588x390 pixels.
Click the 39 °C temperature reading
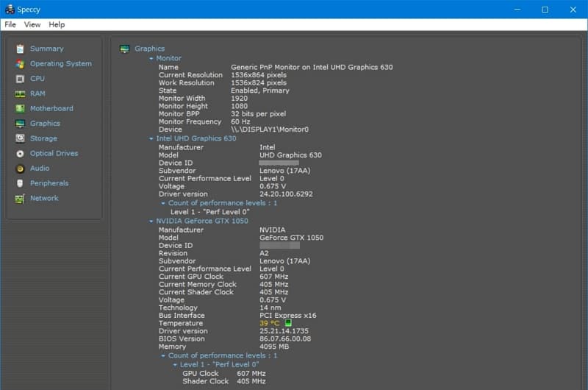269,323
